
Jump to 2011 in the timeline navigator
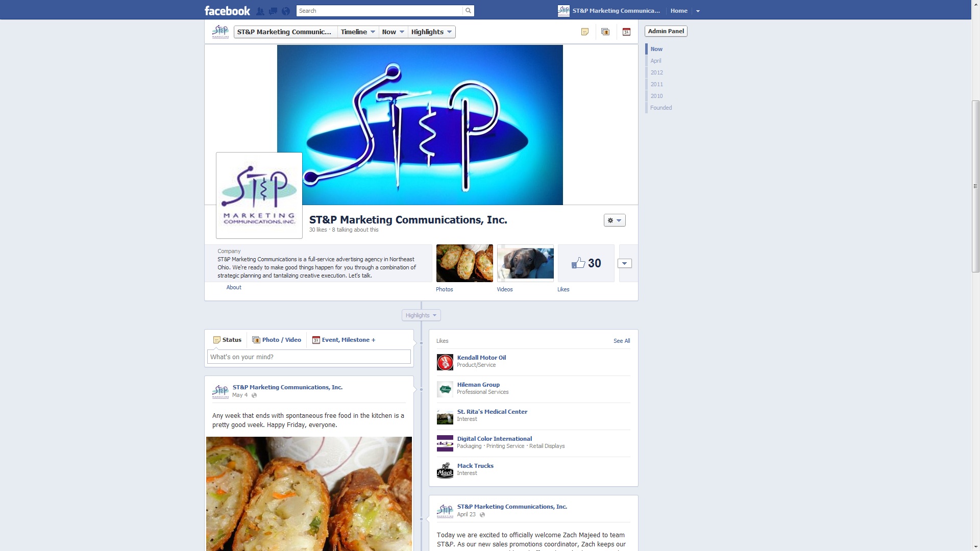click(656, 84)
